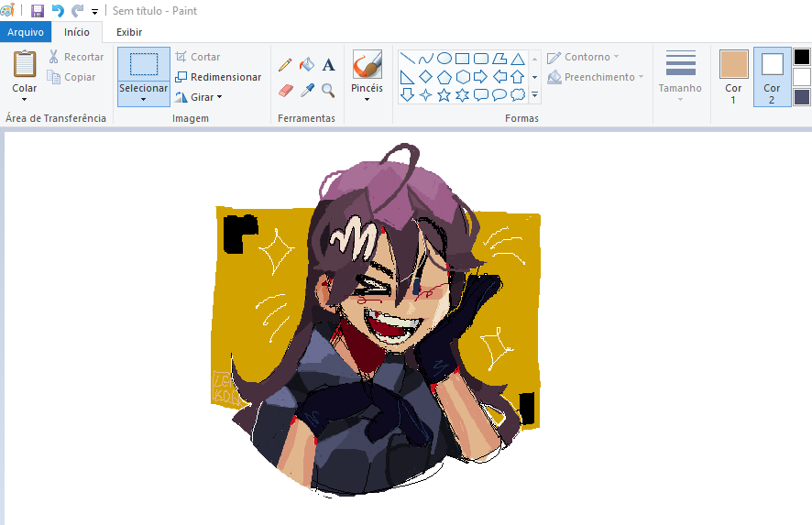The width and height of the screenshot is (812, 525).
Task: Choose the Diamond shape
Action: 425,77
